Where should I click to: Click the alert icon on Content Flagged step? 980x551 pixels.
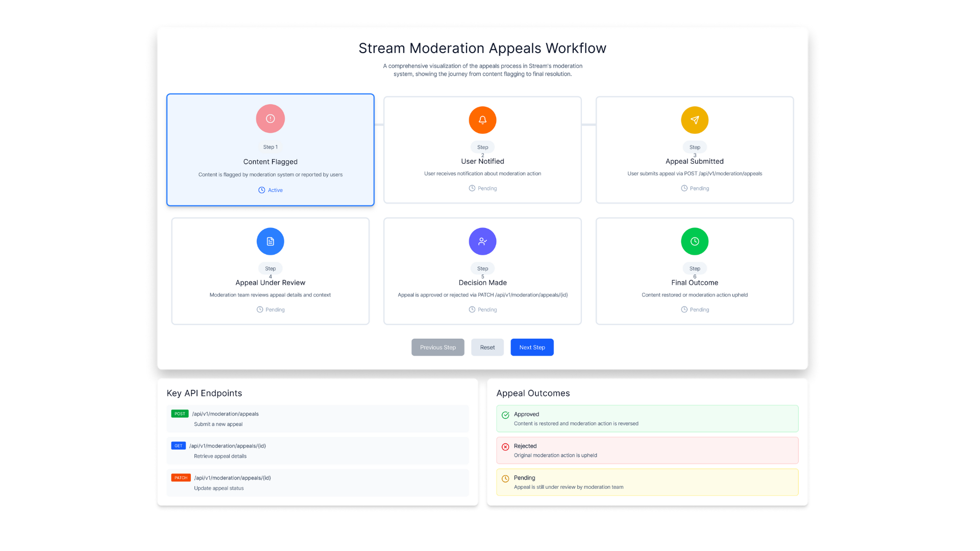[270, 118]
